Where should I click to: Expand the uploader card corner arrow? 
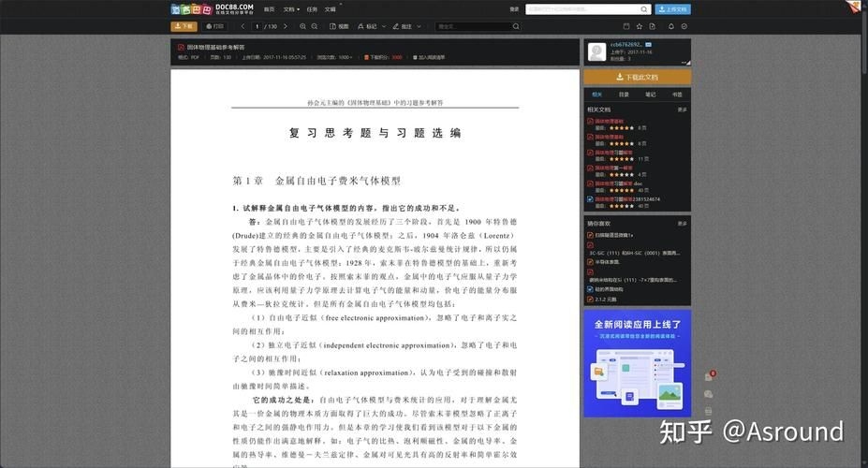coord(686,63)
